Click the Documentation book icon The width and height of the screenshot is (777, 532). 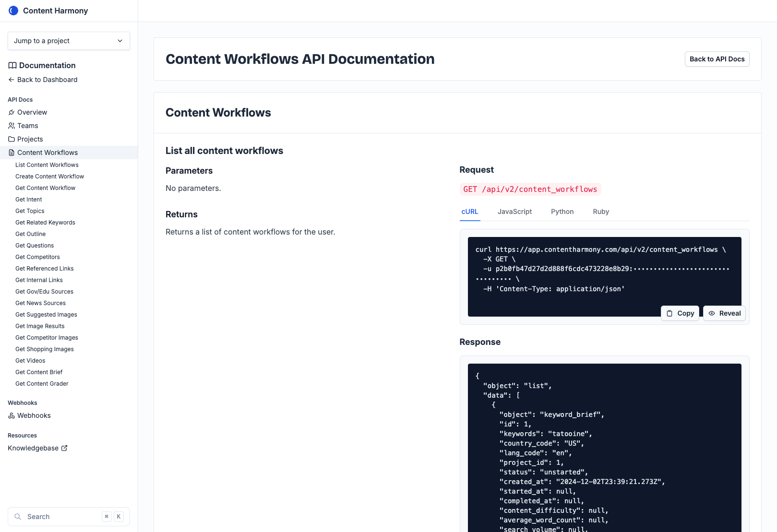click(12, 65)
